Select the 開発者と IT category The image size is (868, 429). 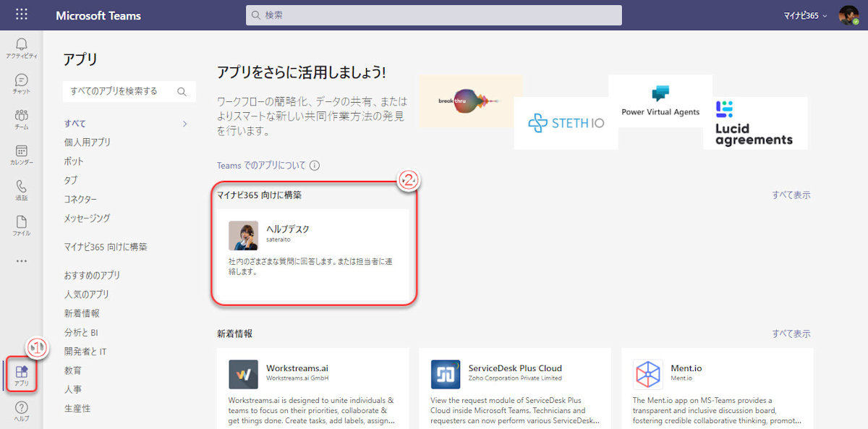(x=85, y=351)
